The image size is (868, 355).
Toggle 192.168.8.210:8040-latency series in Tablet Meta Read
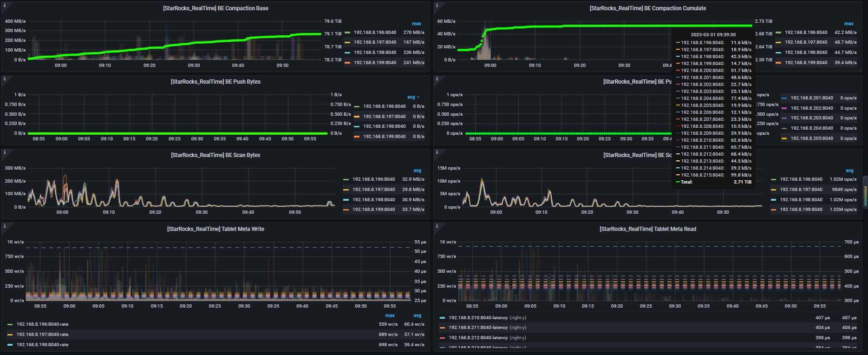(x=478, y=318)
